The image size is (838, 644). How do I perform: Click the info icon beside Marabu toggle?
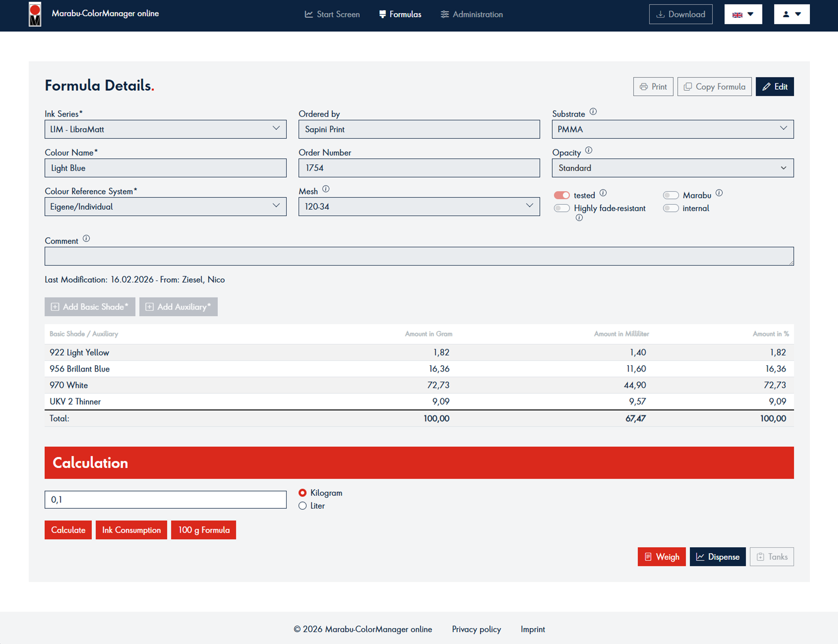pyautogui.click(x=719, y=193)
